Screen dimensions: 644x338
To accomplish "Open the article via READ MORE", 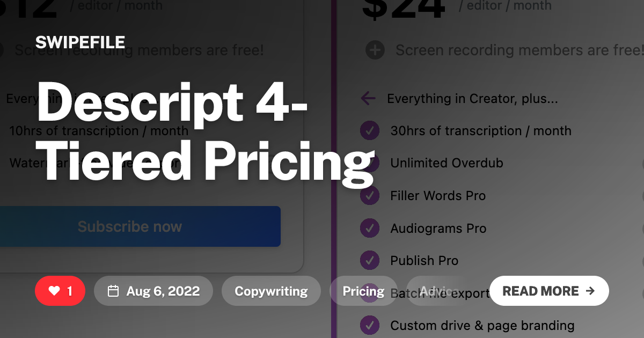I will [x=549, y=291].
